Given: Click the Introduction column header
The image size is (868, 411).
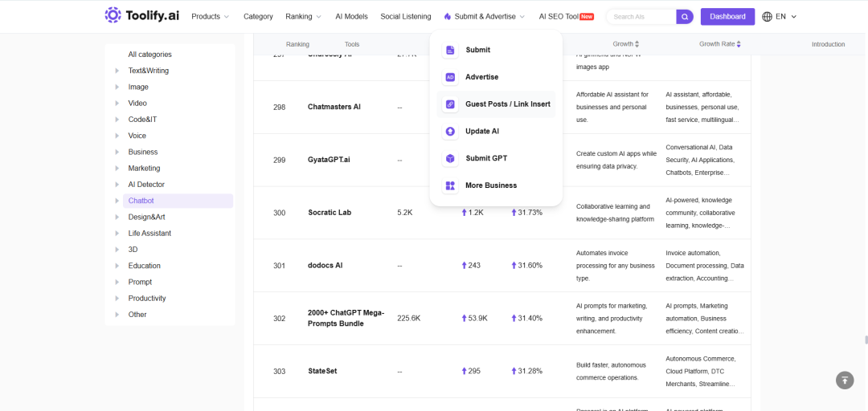Looking at the screenshot, I should (x=828, y=44).
